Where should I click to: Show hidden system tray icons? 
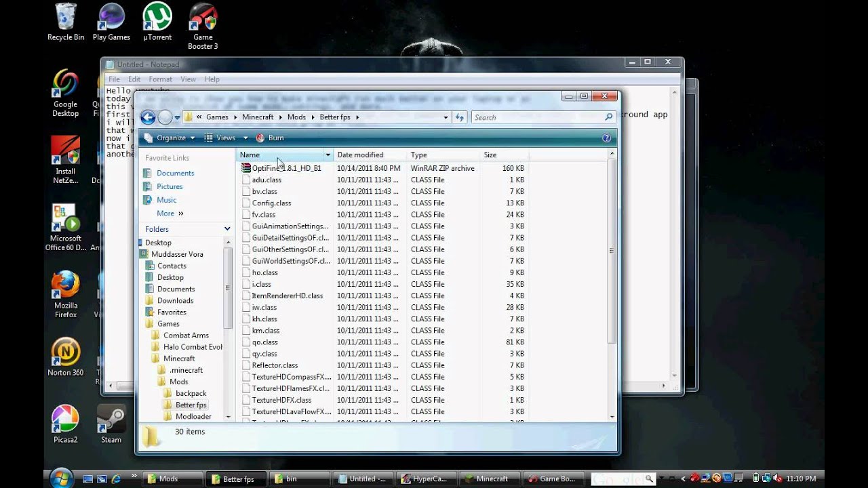(684, 479)
